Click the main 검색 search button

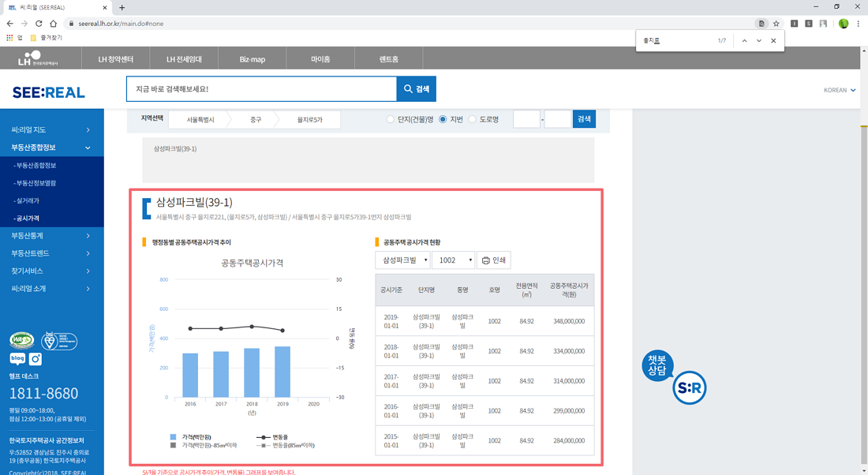click(x=417, y=88)
